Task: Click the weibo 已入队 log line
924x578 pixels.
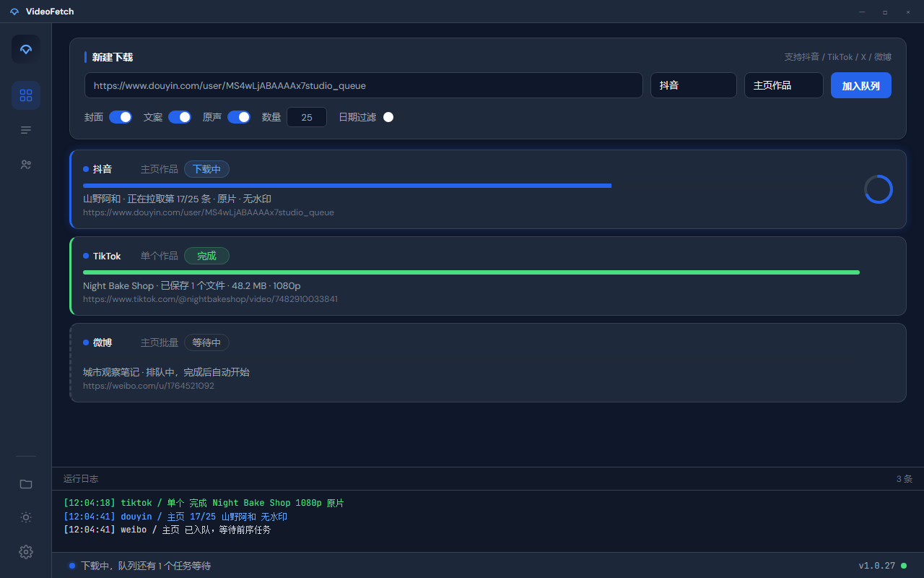Action: coord(167,530)
